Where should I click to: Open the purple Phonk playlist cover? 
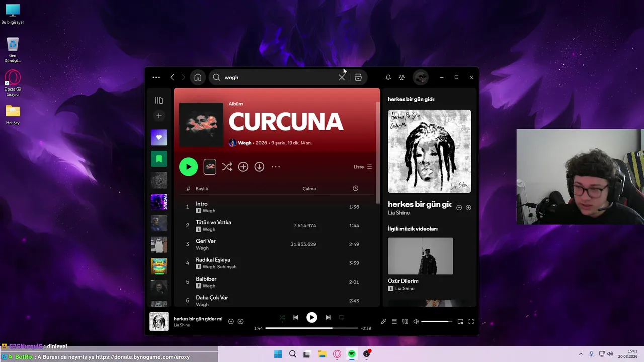pyautogui.click(x=159, y=202)
